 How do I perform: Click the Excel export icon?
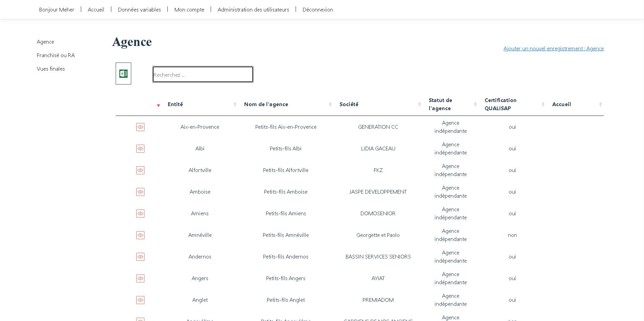[123, 74]
